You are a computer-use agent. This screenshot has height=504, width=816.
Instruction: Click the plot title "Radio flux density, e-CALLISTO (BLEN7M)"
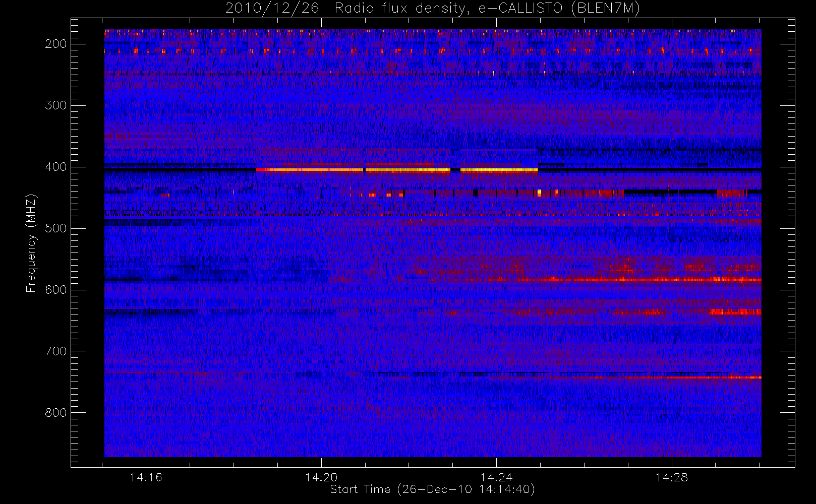(487, 9)
